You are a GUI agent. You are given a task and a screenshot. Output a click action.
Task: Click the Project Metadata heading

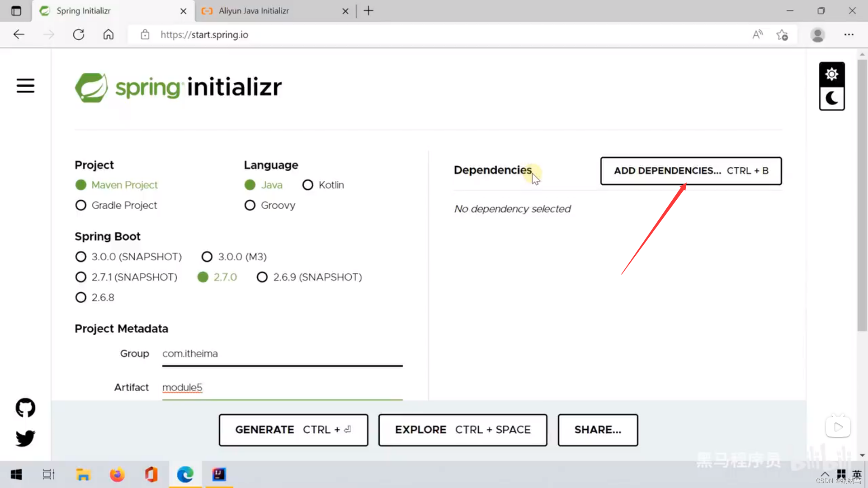tap(121, 328)
